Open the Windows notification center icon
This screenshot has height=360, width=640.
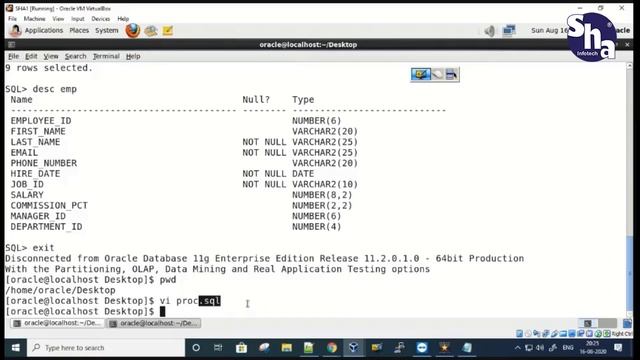(618, 348)
